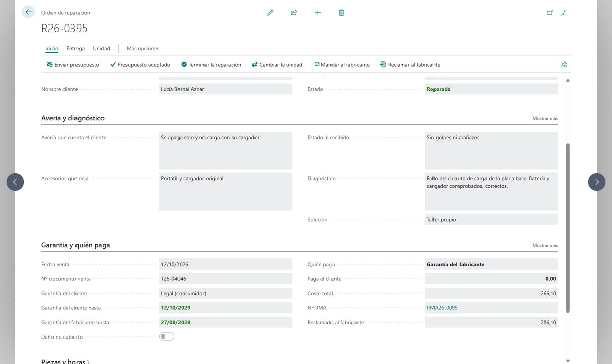Show more in Avería y diagnóstico
Image resolution: width=612 pixels, height=364 pixels.
tap(545, 118)
